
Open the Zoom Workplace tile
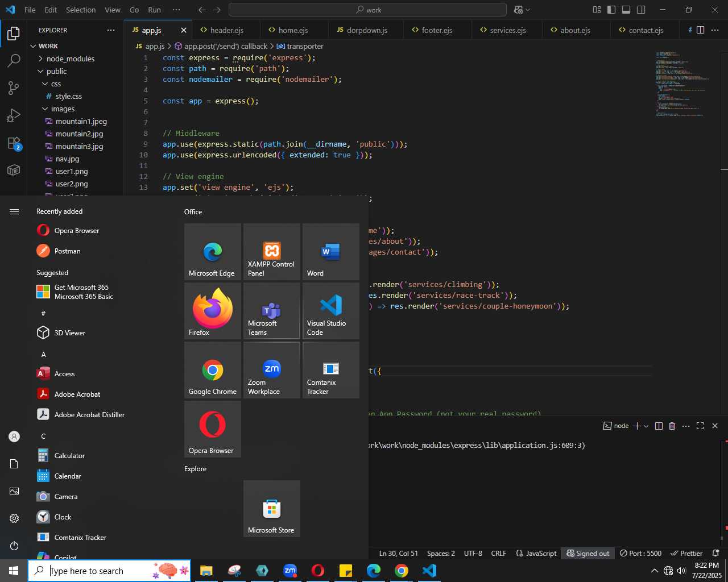click(272, 370)
